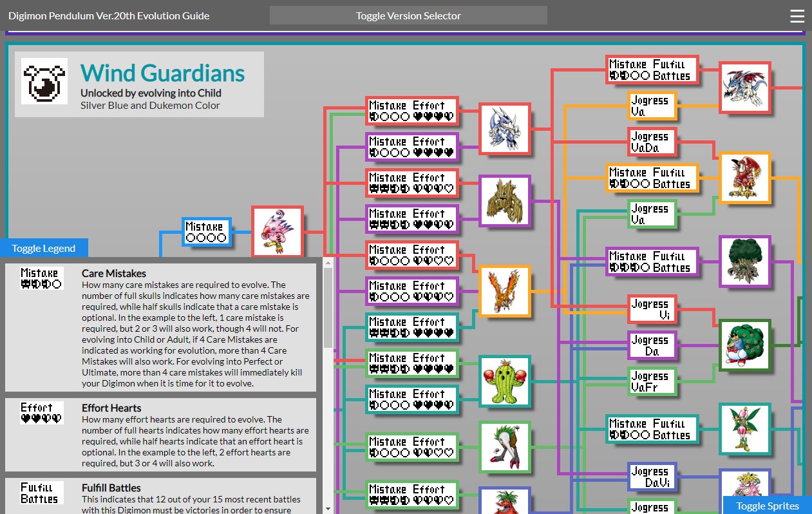
Task: Select the dark green tree Jyureimon sprite
Action: (745, 261)
